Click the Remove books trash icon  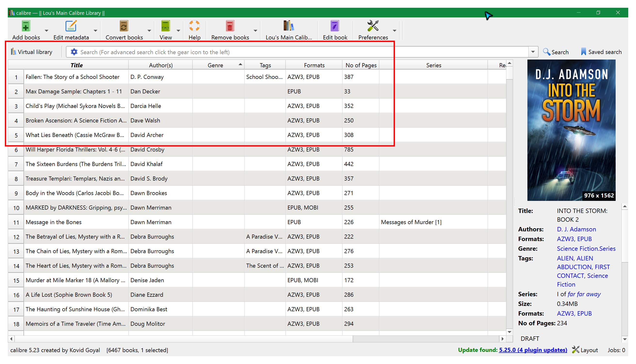click(230, 26)
